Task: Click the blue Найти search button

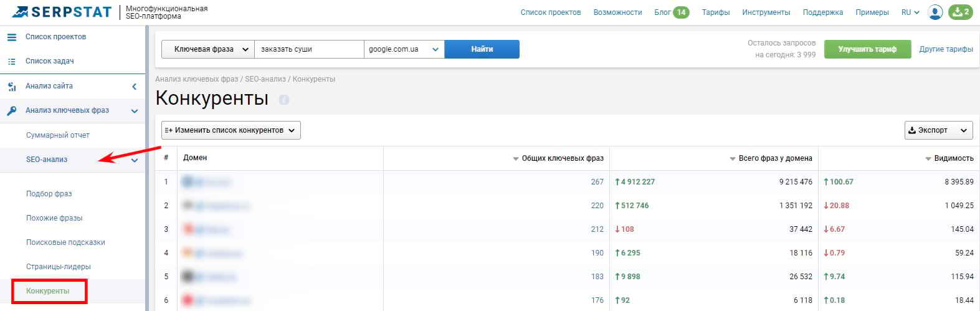Action: pos(482,49)
